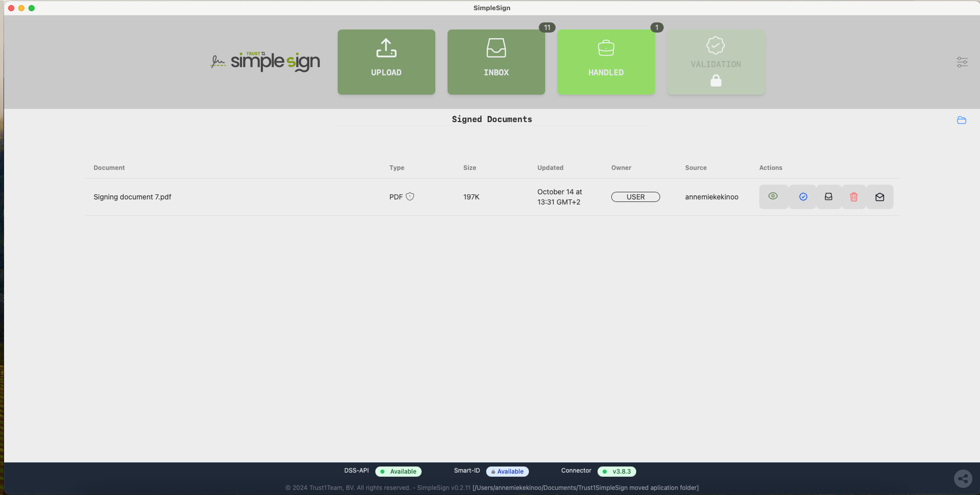Screen dimensions: 980x495
Task: Sort by the Updated column header
Action: 550,168
